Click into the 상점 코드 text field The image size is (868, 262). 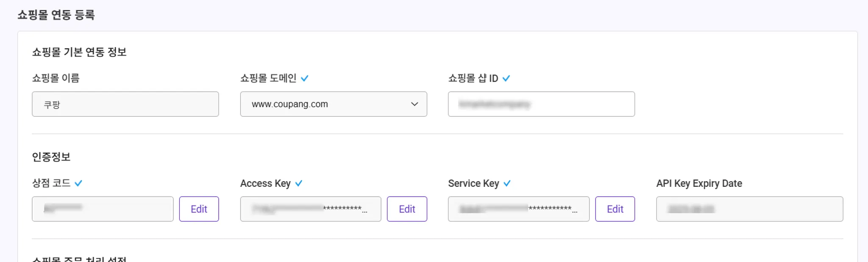[103, 209]
